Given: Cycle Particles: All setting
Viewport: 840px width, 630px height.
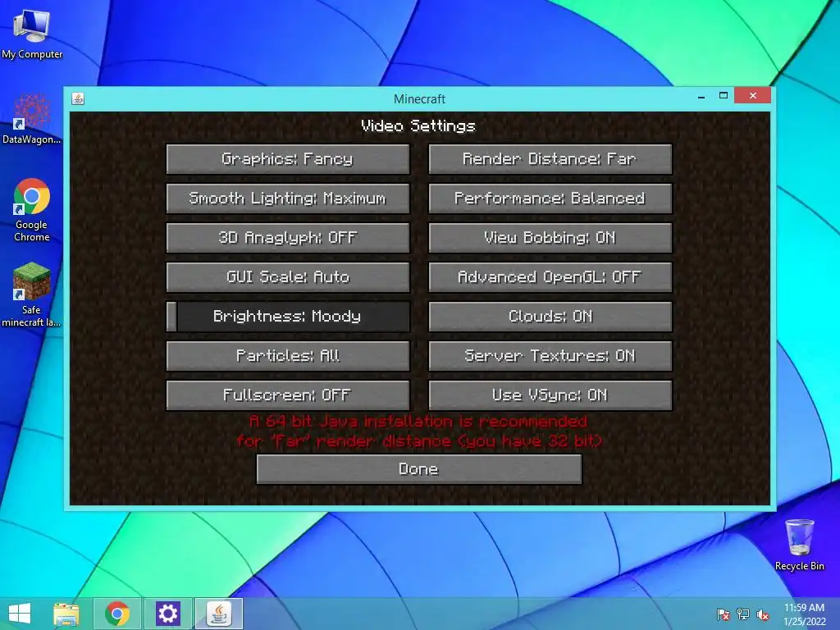Looking at the screenshot, I should coord(288,356).
